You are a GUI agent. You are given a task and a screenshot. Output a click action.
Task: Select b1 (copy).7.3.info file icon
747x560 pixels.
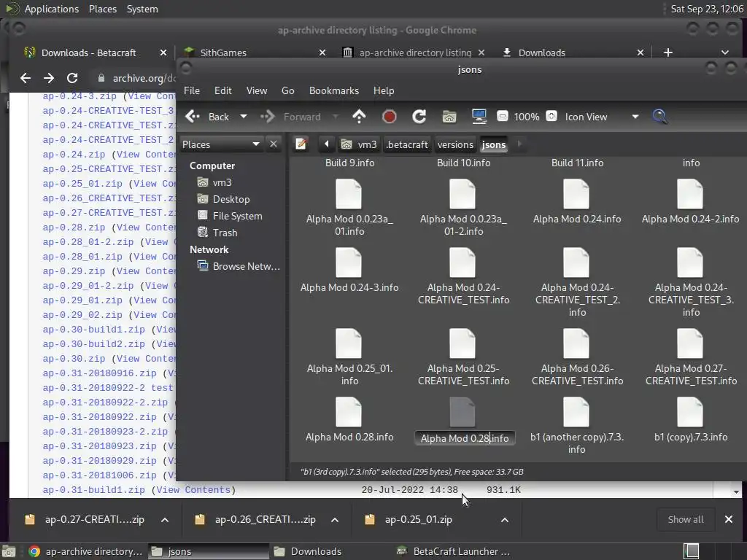coord(690,413)
